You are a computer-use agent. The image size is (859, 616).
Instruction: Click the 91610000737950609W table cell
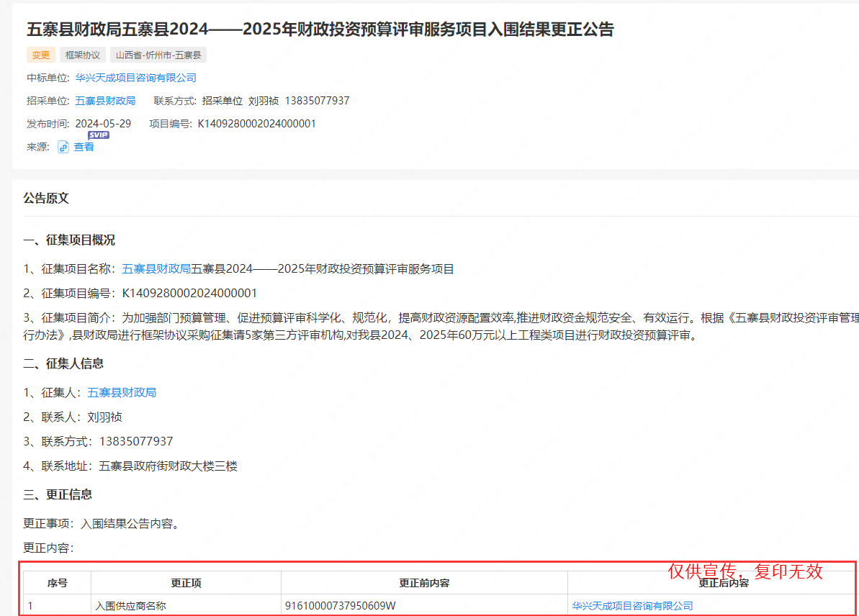coord(341,606)
